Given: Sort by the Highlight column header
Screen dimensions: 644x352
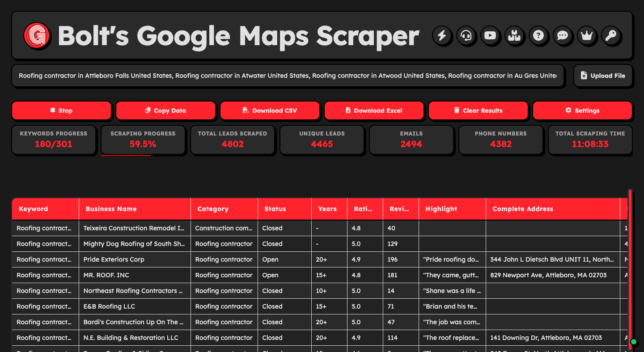Looking at the screenshot, I should 453,209.
